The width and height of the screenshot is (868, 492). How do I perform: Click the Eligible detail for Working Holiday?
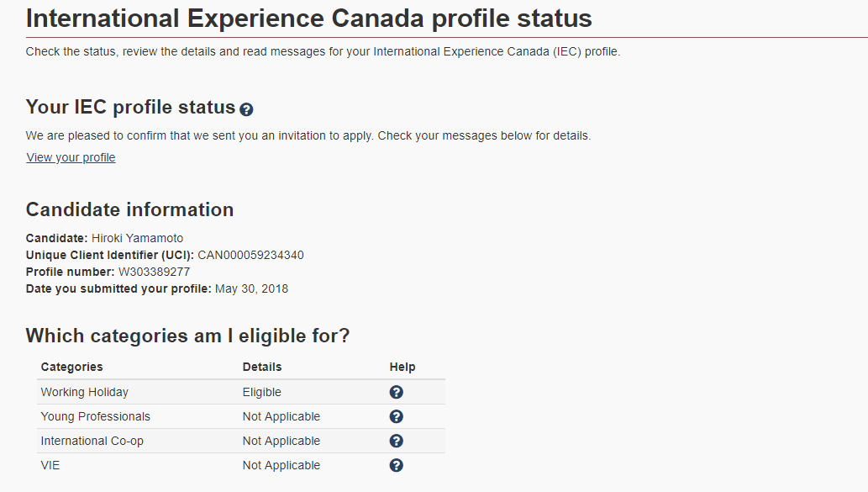[262, 392]
